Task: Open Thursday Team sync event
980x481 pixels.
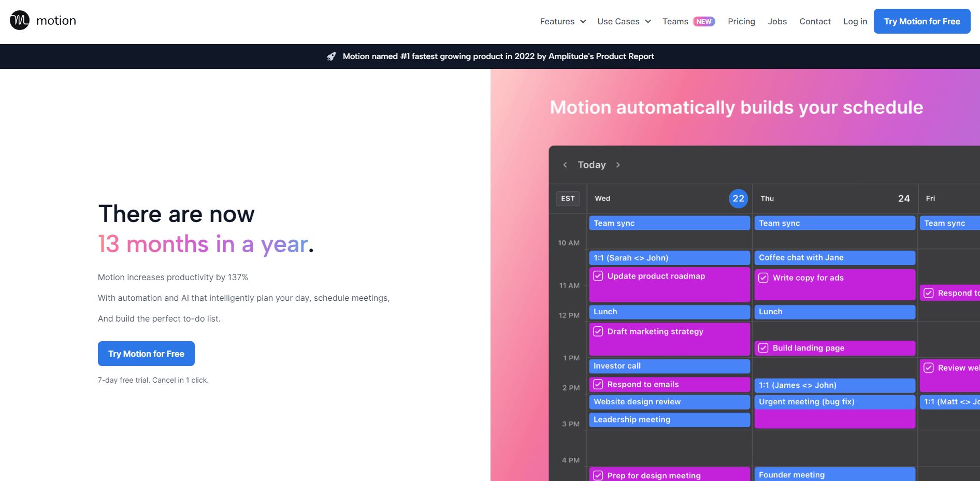Action: tap(834, 223)
